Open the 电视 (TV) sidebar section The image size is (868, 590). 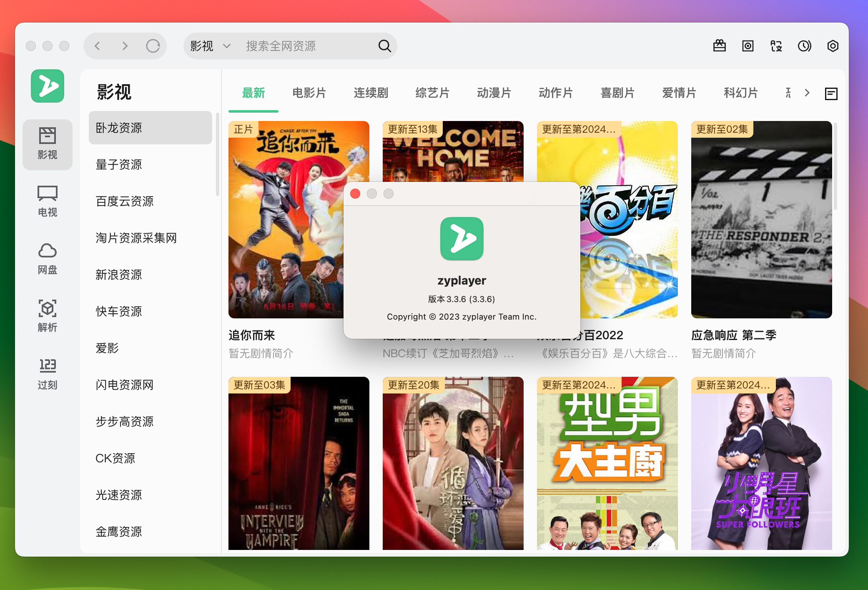[x=47, y=201]
